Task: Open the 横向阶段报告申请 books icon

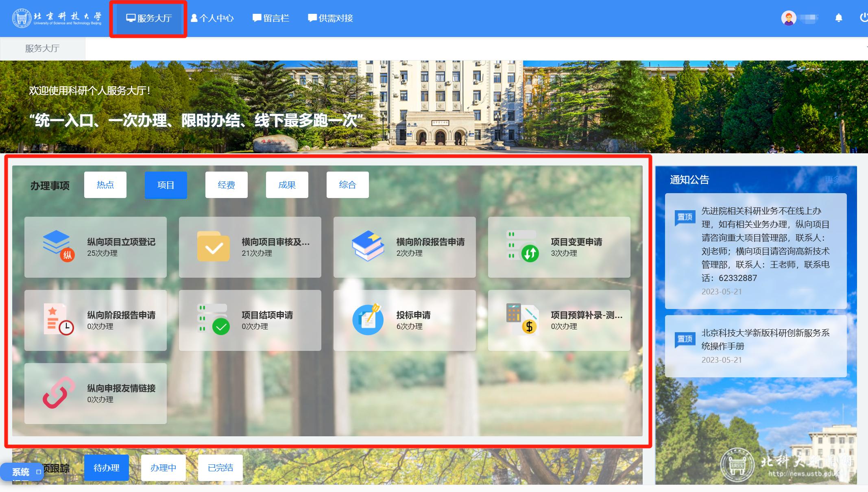Action: (x=368, y=246)
